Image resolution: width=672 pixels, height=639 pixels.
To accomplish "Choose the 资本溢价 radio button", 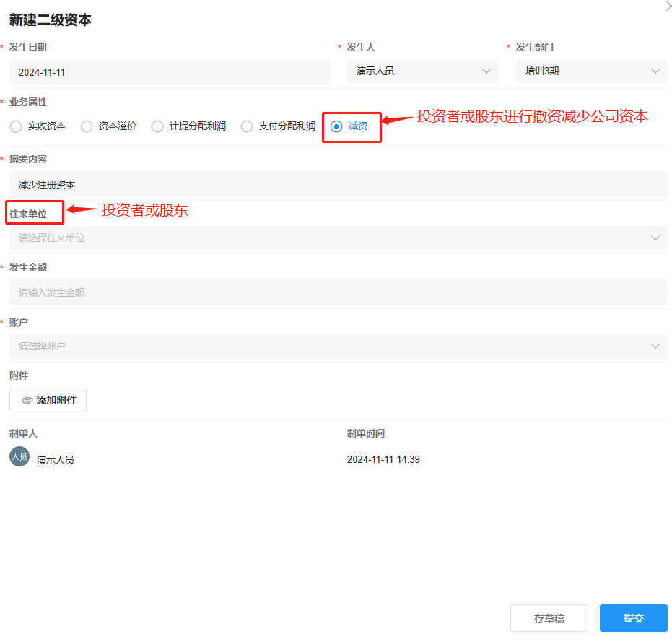I will click(x=87, y=126).
